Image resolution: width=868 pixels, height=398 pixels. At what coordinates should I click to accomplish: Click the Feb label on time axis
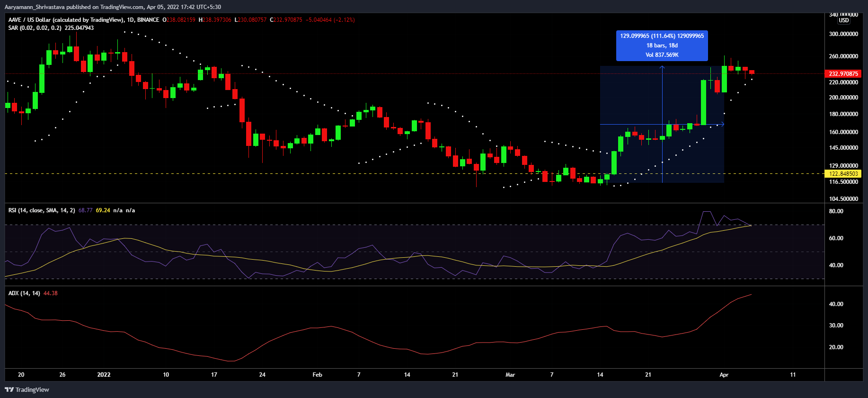point(317,375)
